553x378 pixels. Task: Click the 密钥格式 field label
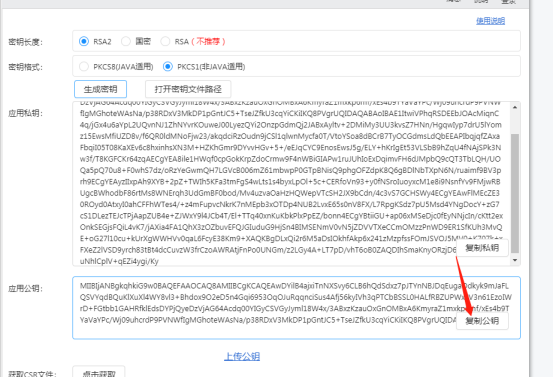(25, 67)
